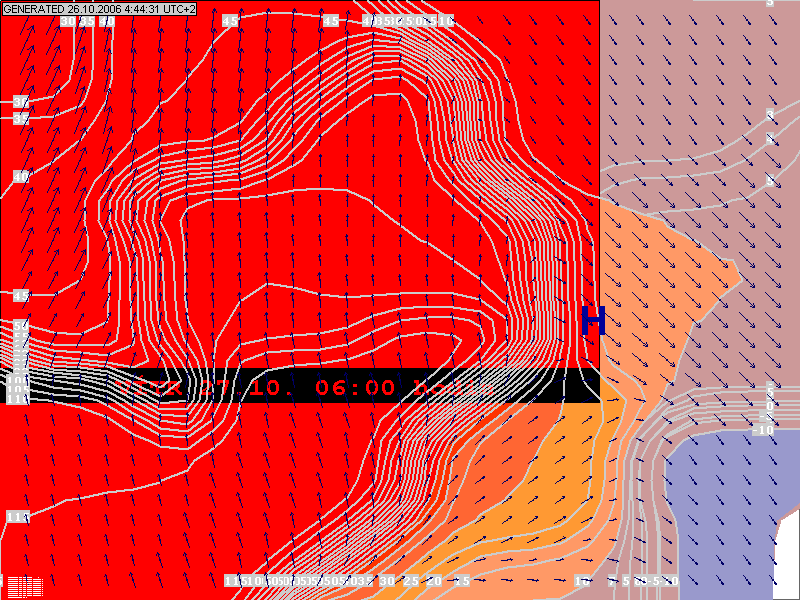
Task: Click the 115 contour label at lower-left edge
Action: (17, 517)
